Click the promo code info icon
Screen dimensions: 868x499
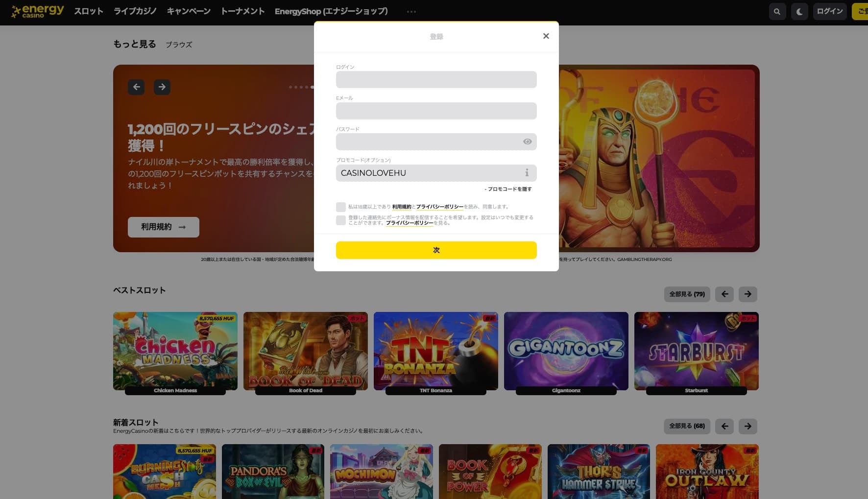pyautogui.click(x=527, y=173)
